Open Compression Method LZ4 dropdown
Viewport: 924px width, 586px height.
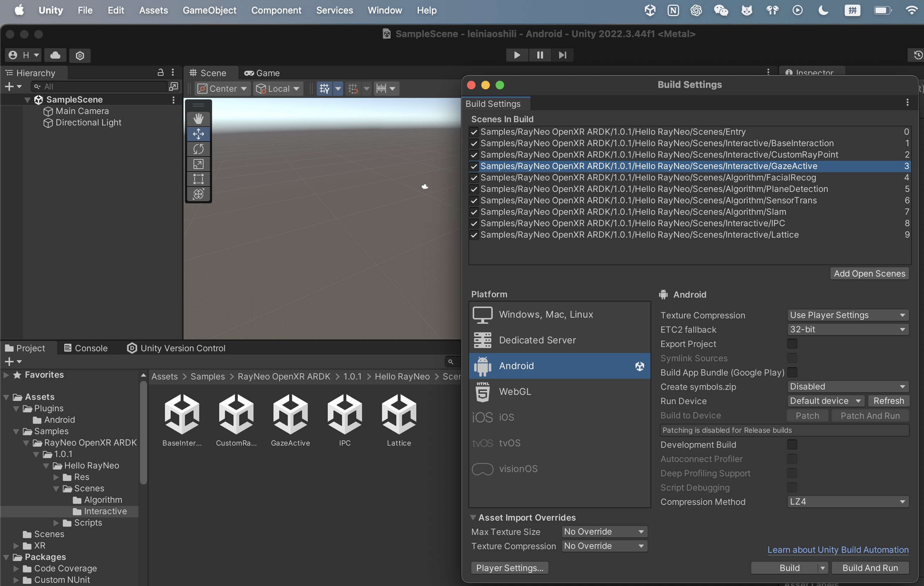tap(848, 502)
